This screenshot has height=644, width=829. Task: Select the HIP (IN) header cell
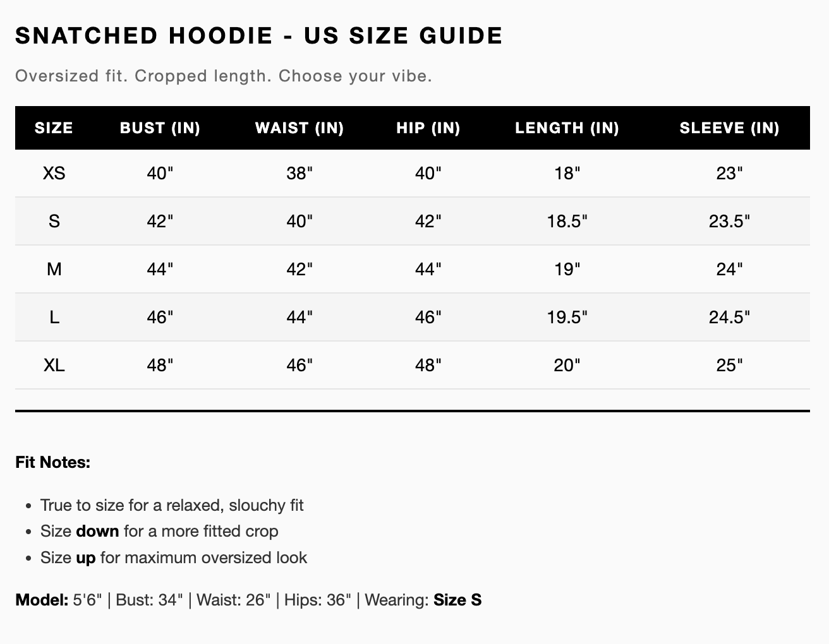point(428,128)
